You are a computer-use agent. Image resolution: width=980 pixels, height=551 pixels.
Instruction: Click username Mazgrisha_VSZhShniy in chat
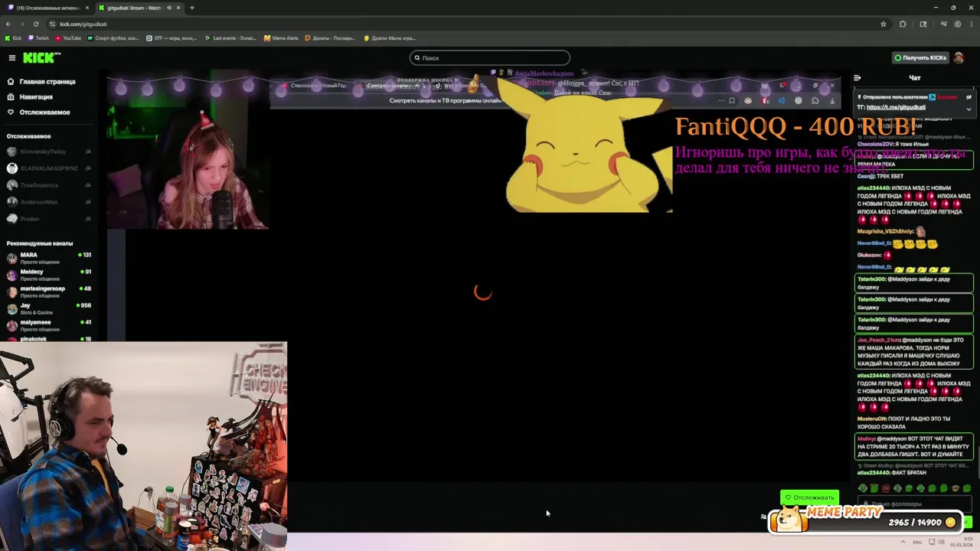(x=885, y=231)
